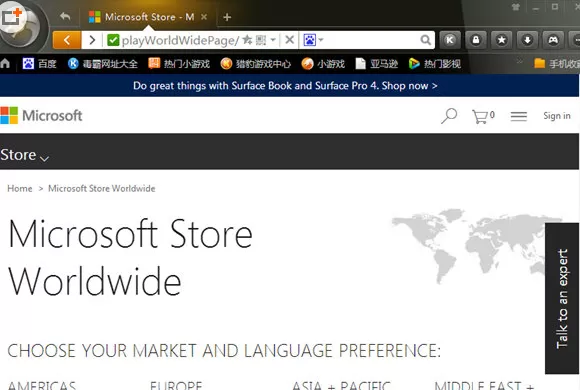The image size is (580, 390).
Task: Click the AMERICAS region heading
Action: coord(41,385)
